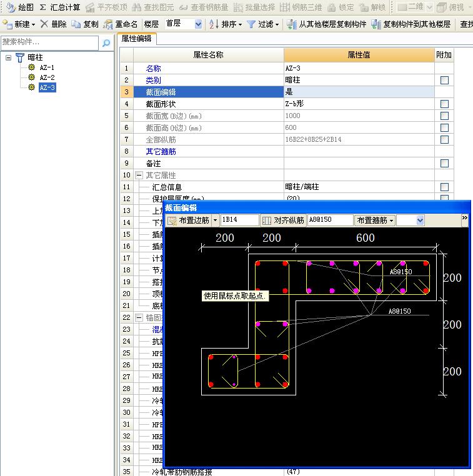The height and width of the screenshot is (476, 473).
Task: Click 复制构件到其他楼层 icon
Action: 376,24
